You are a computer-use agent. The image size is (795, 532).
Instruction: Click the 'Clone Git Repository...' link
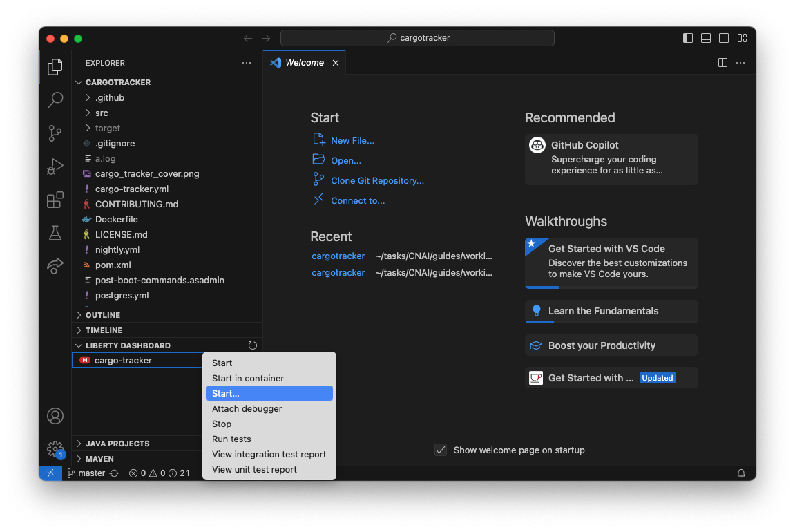pos(377,180)
